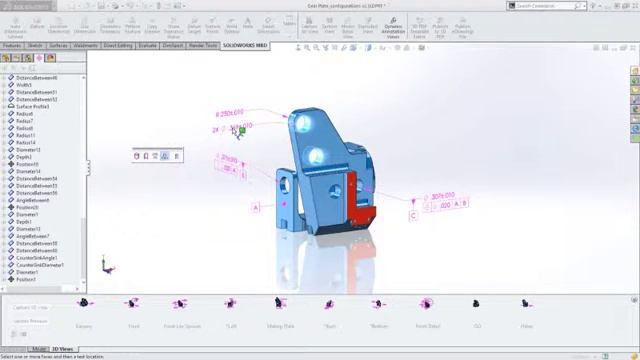Click Publish to 3D PDF
Viewport: 640px width, 360px height.
(x=440, y=28)
